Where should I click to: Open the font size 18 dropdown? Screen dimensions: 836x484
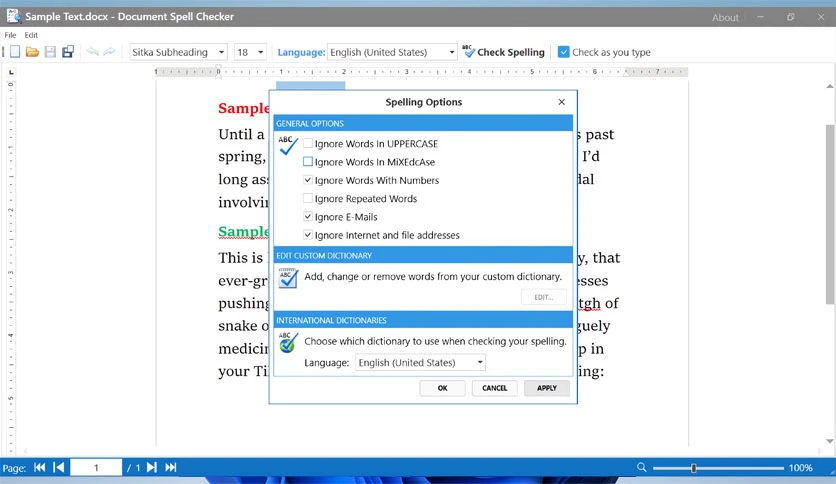(x=261, y=52)
